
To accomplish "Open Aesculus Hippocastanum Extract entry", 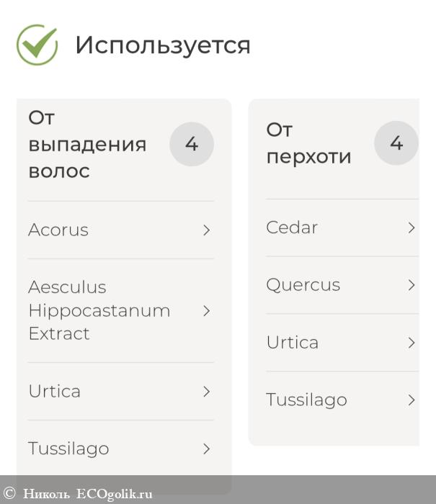I will coord(99,310).
